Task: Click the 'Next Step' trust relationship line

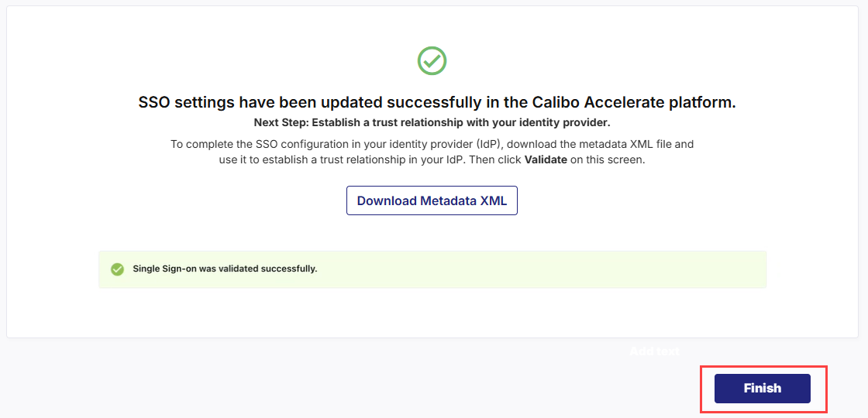Action: click(432, 122)
